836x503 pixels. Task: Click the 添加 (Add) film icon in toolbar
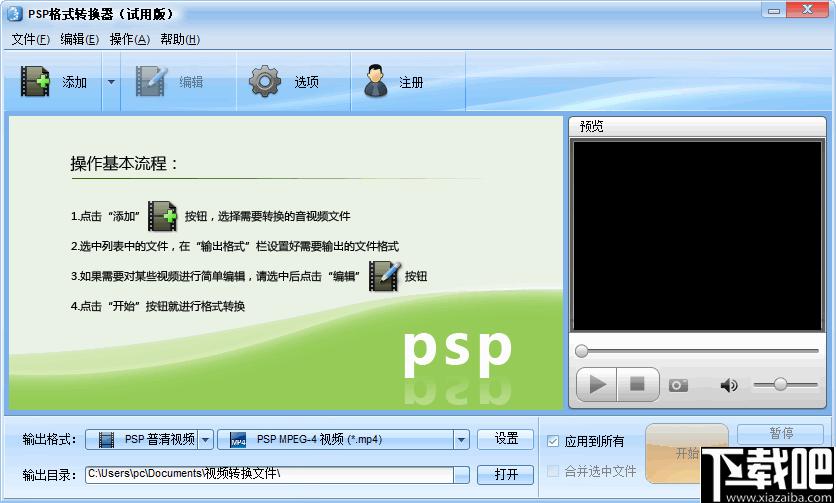coord(35,82)
